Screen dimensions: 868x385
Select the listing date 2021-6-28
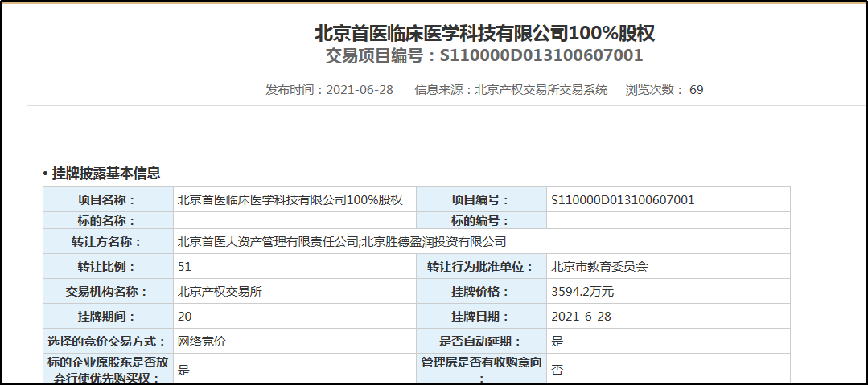582,317
